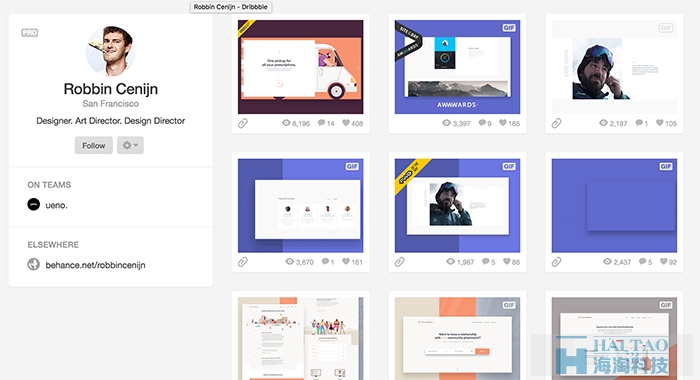Open the behance.net/robbincenijn link
700x380 pixels.
coord(96,265)
